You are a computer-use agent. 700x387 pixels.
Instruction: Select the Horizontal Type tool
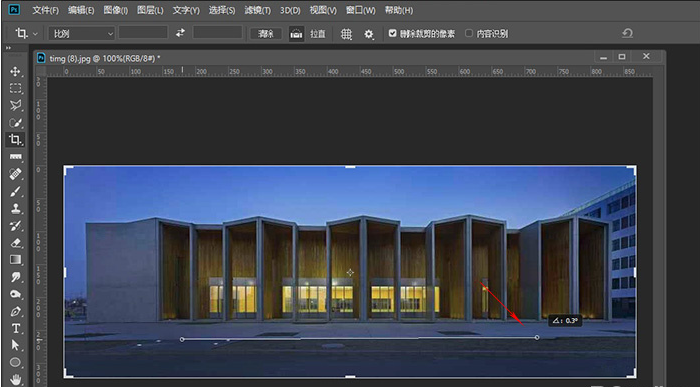(16, 329)
